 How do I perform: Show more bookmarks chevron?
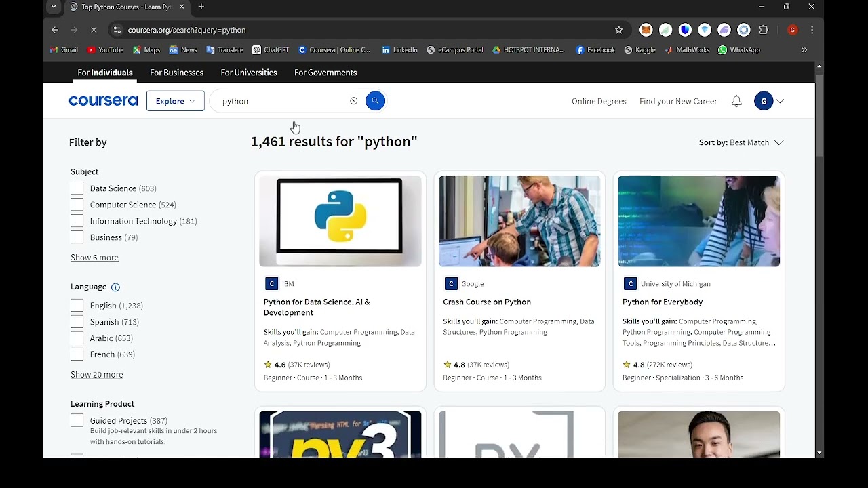coord(804,49)
